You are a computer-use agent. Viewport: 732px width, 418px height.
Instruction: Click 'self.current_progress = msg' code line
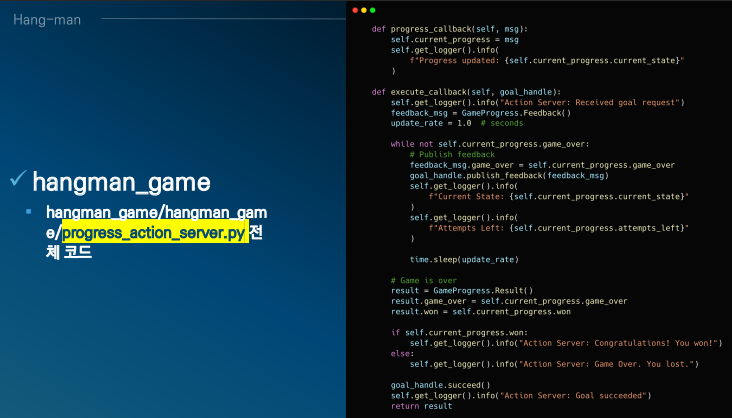click(x=455, y=40)
